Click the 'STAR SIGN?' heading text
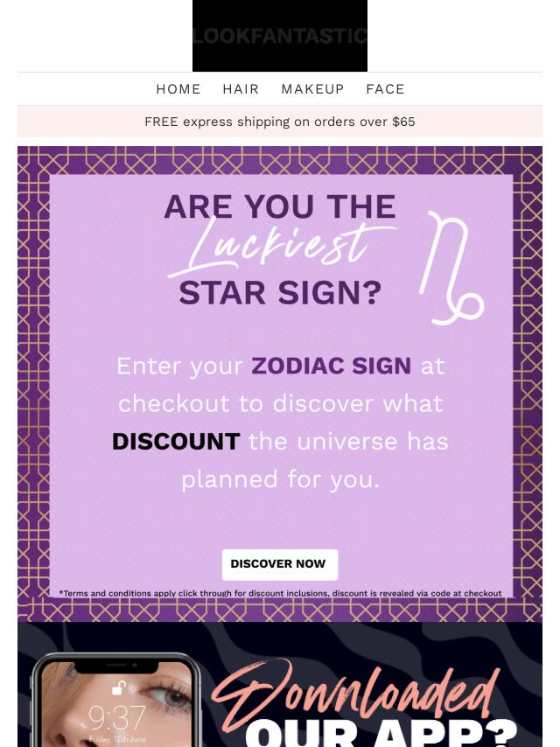The image size is (560, 747). click(280, 293)
